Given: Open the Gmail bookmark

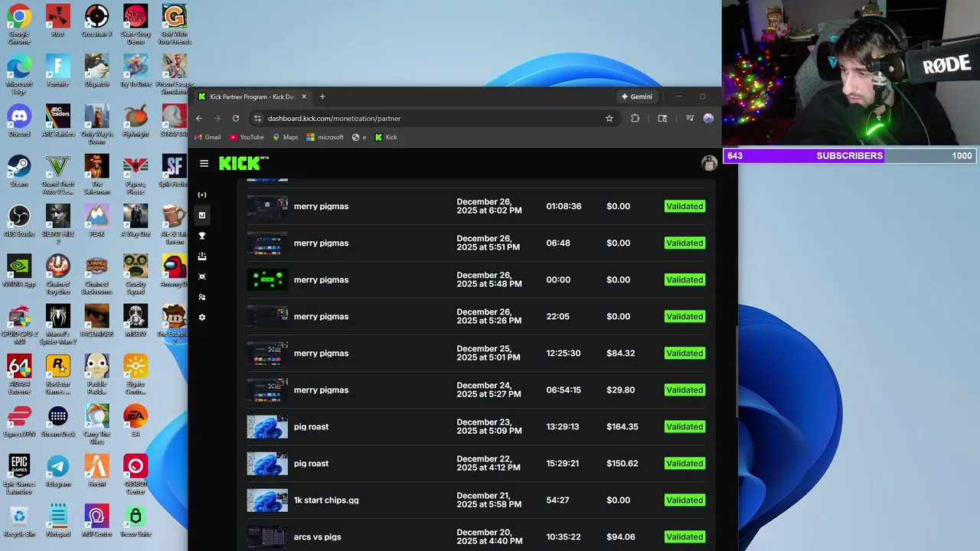Looking at the screenshot, I should [207, 138].
